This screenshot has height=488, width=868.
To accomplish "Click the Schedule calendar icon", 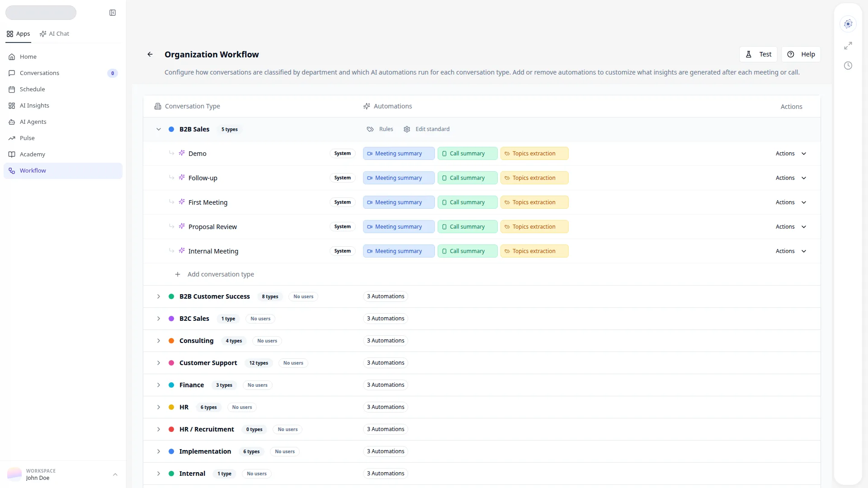I will (12, 89).
